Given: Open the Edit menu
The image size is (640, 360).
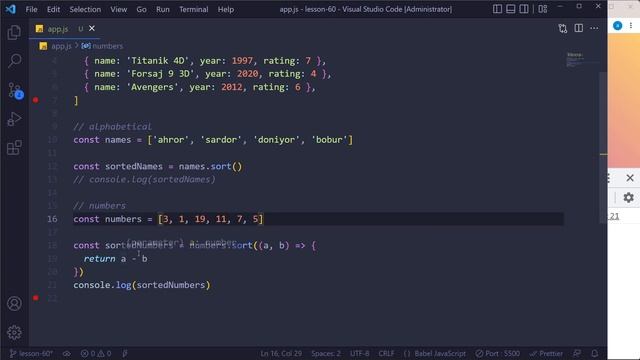Looking at the screenshot, I should tap(53, 9).
